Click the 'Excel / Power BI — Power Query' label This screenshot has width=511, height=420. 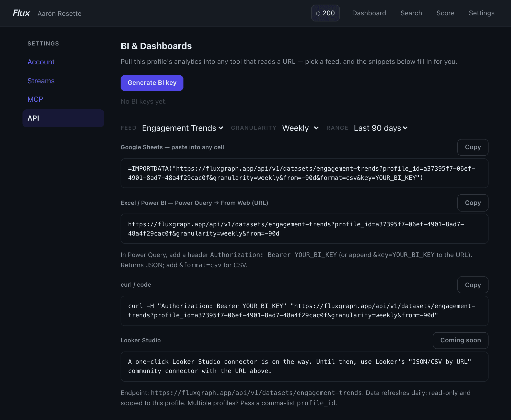(x=194, y=203)
